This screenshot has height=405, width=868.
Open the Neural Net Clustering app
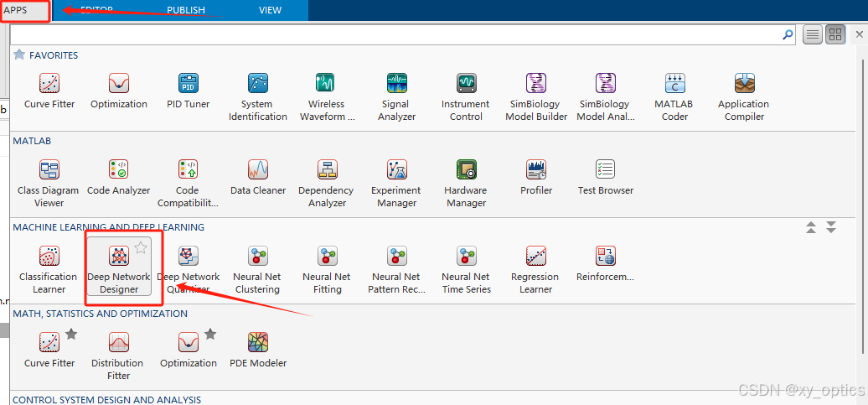pyautogui.click(x=257, y=270)
